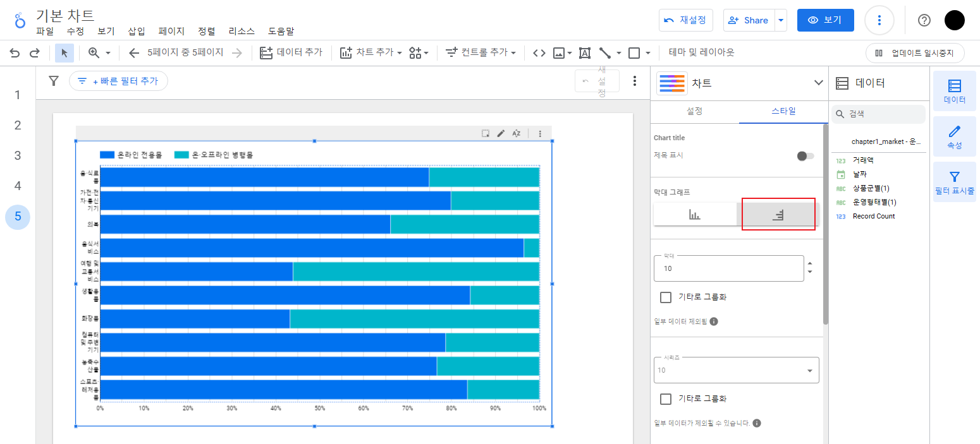980x444 pixels.
Task: Check 기타로 그룹화 under 시리즈
Action: [x=665, y=399]
